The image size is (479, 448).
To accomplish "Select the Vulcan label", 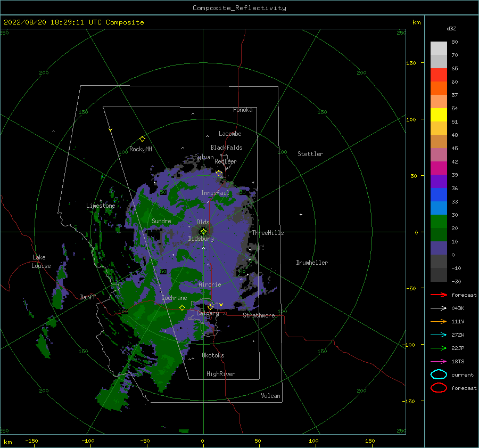I will (270, 395).
